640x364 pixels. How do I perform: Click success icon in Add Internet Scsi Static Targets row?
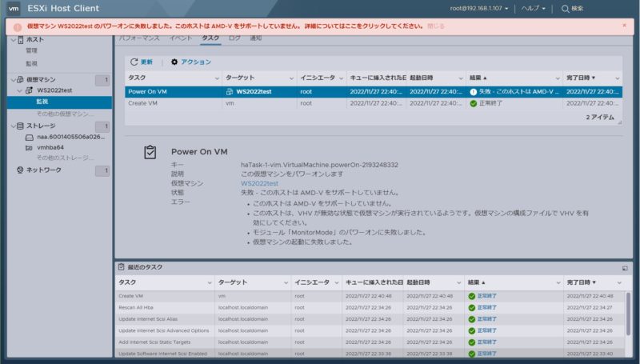pos(472,342)
